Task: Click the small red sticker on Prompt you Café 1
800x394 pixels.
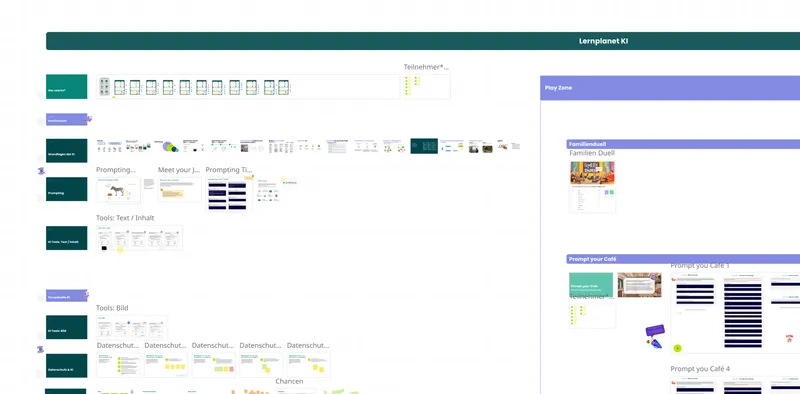Action: [x=789, y=338]
